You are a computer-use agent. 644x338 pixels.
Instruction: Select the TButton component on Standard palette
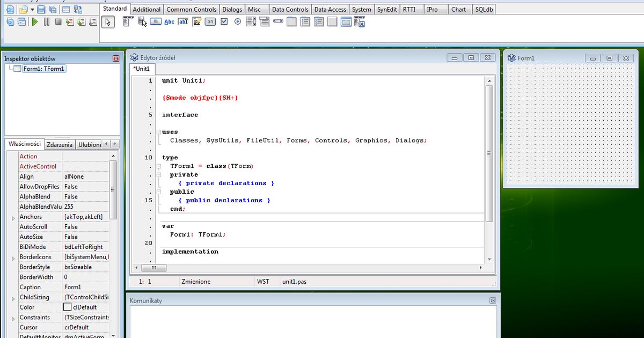[155, 21]
